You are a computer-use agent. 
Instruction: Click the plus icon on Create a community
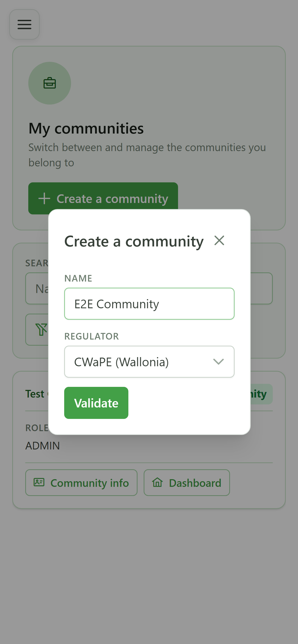pos(44,198)
